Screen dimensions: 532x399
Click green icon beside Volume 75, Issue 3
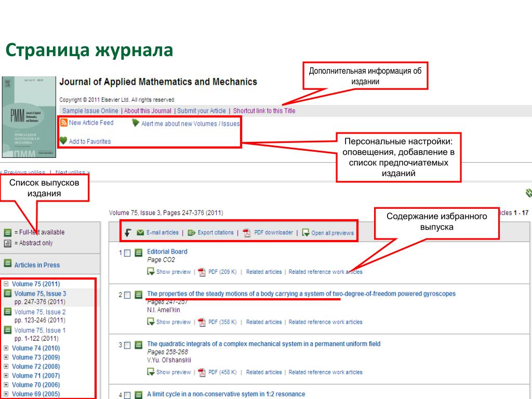tap(7, 293)
